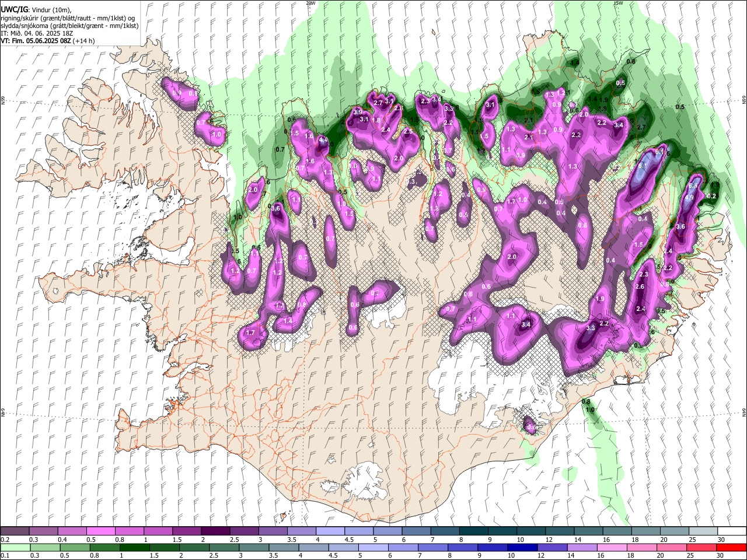Pick bottom-row bright red swatch after 30
The height and width of the screenshot is (560, 747).
[731, 547]
